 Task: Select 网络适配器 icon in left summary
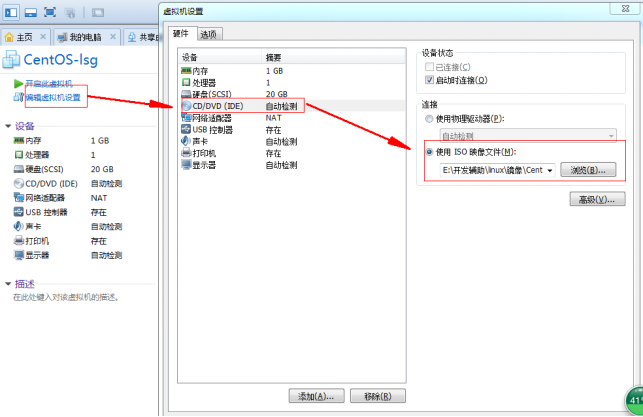pyautogui.click(x=18, y=198)
